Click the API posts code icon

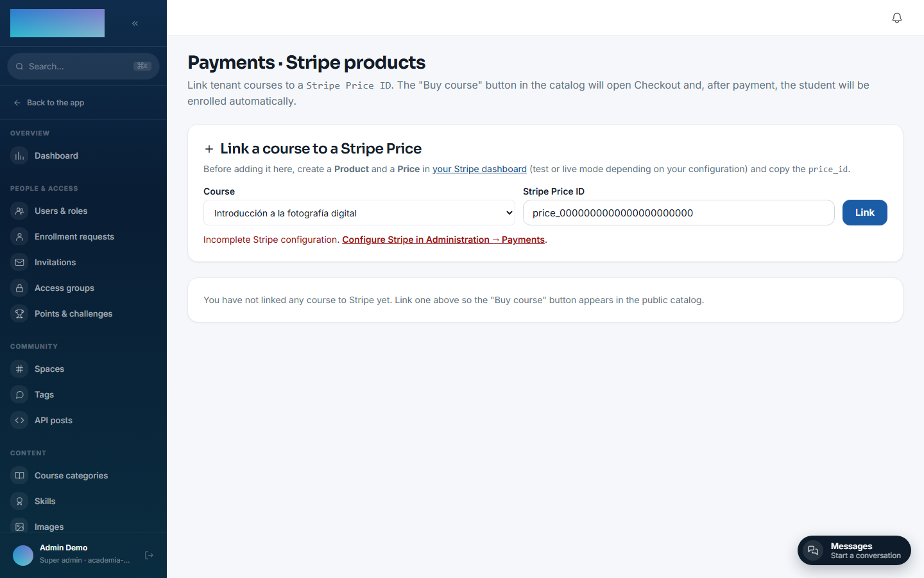(x=20, y=421)
